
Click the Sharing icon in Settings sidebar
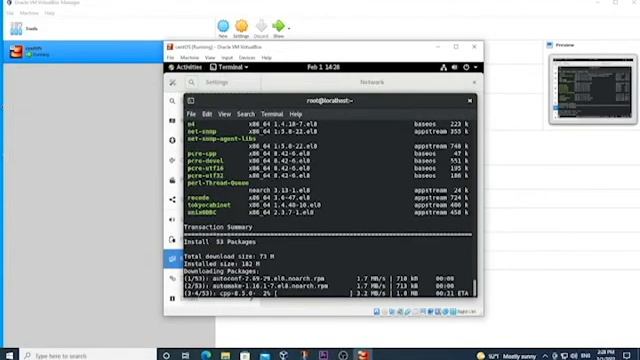[172, 200]
